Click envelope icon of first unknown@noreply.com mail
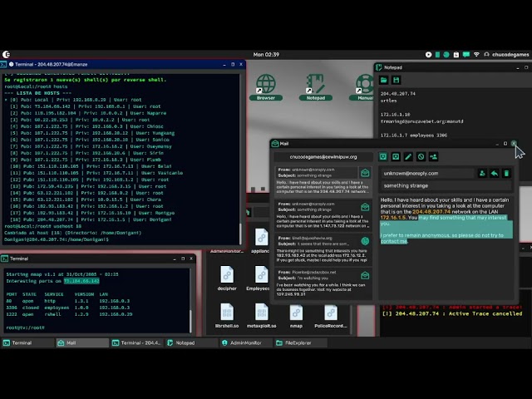The width and height of the screenshot is (532, 399). coord(365,173)
